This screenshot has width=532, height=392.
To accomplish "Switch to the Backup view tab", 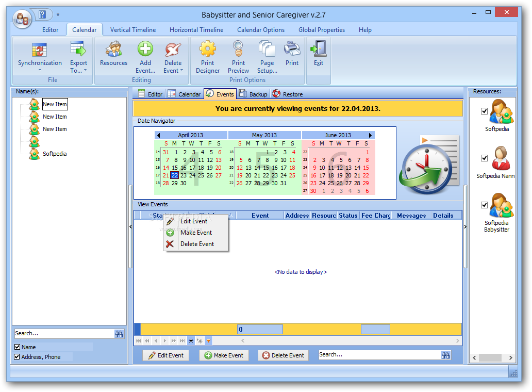I will [253, 94].
